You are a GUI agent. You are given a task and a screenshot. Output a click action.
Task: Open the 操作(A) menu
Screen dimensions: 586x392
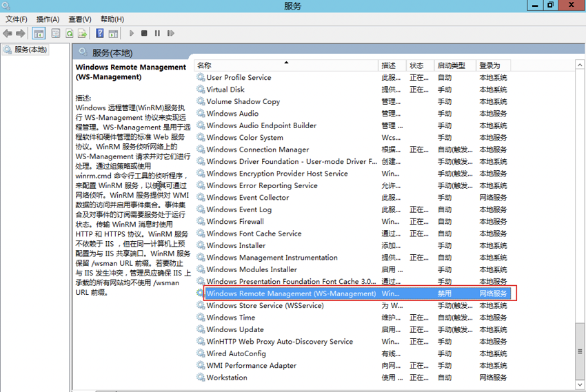[x=48, y=19]
